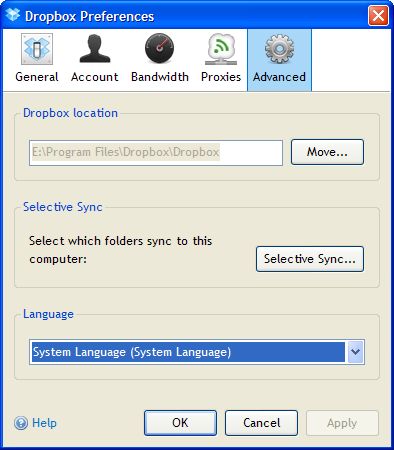Open the Help link

tap(44, 423)
